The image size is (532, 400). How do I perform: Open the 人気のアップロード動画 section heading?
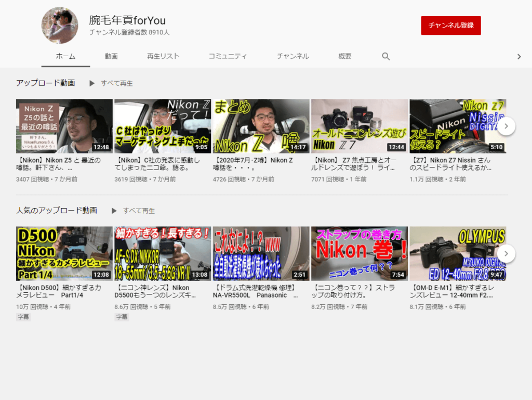pos(57,211)
